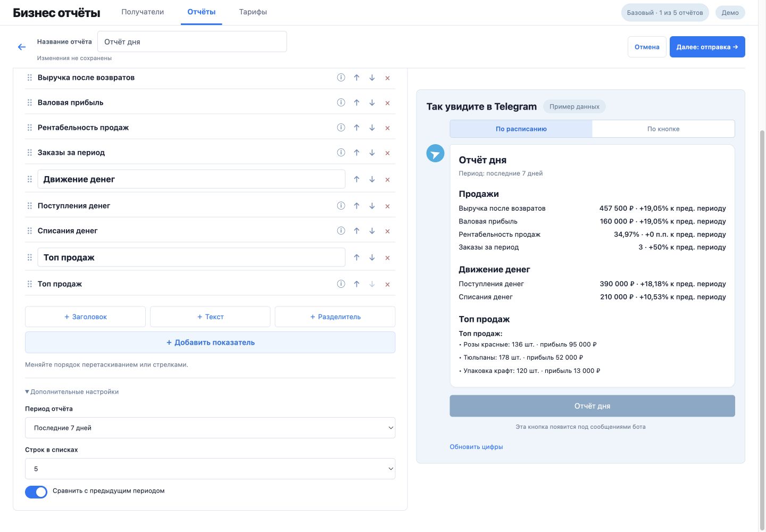
Task: Click the Обновить цифры link
Action: pos(476,447)
